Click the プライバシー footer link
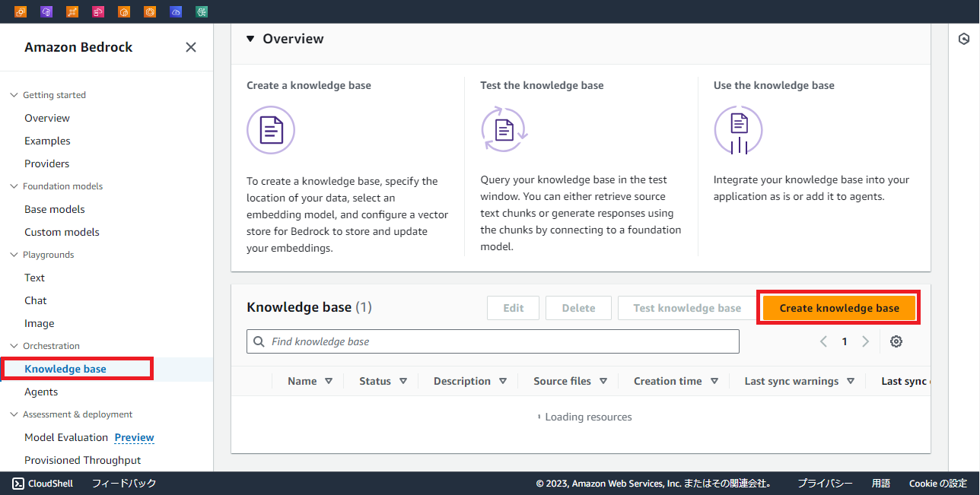 (x=825, y=483)
